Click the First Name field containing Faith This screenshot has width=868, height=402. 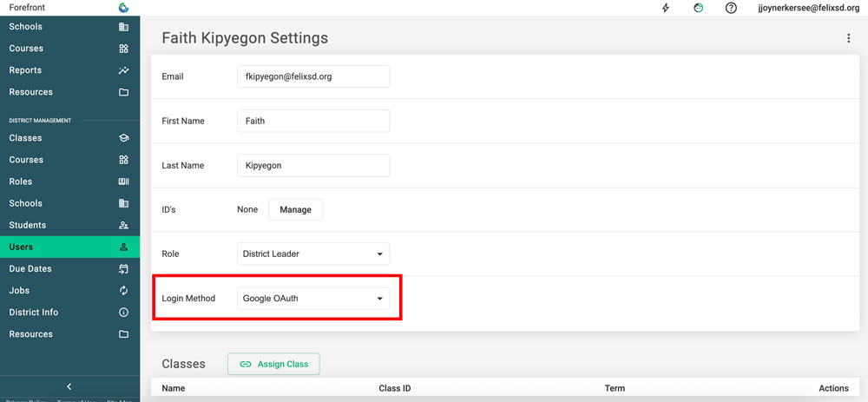(313, 121)
